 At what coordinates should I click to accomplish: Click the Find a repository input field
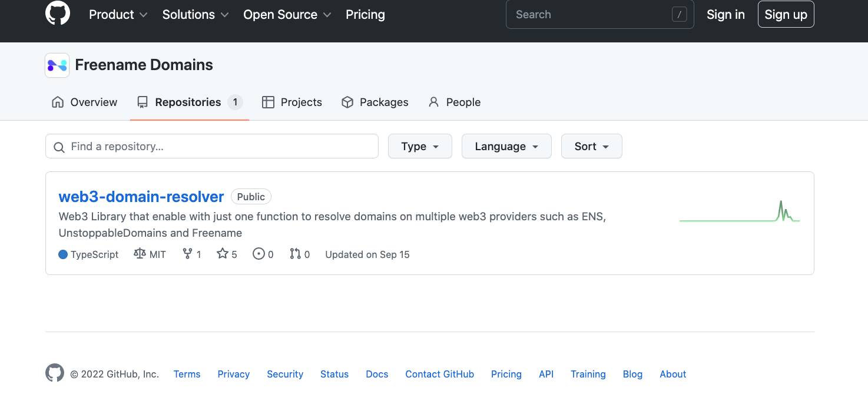(212, 147)
